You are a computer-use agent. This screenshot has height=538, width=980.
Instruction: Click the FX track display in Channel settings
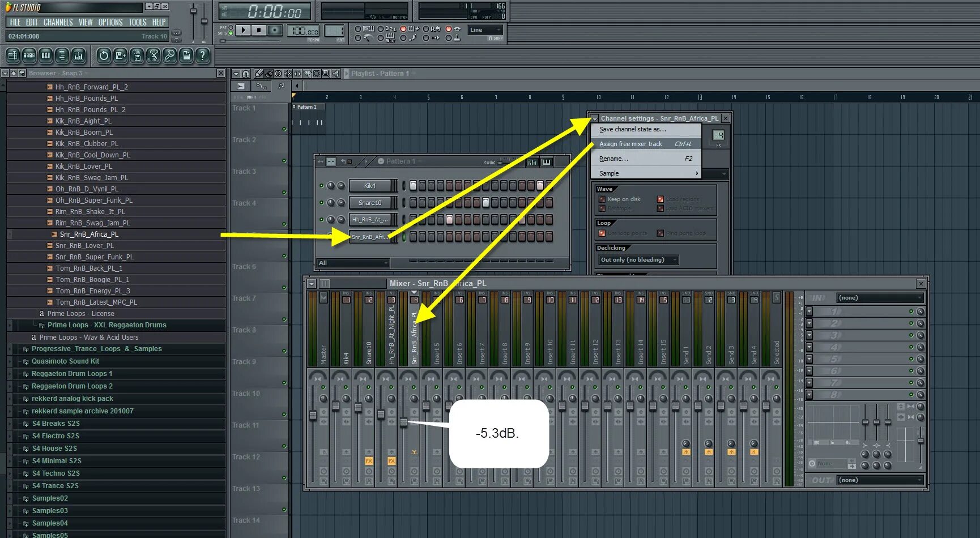[x=718, y=135]
